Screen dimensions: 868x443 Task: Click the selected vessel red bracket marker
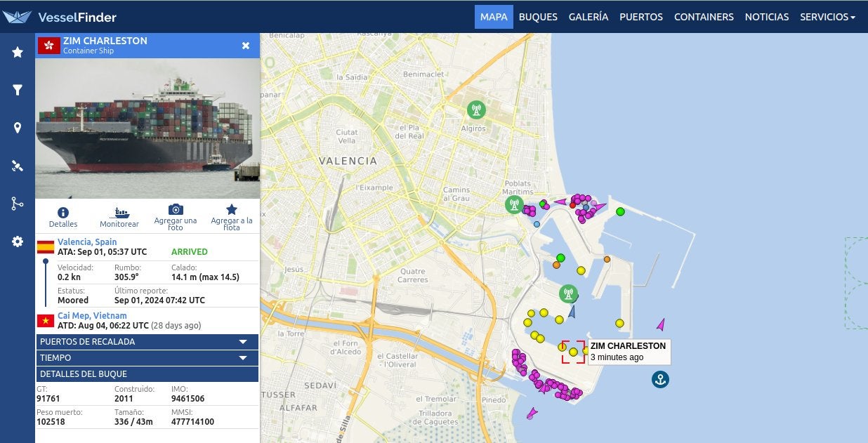573,352
